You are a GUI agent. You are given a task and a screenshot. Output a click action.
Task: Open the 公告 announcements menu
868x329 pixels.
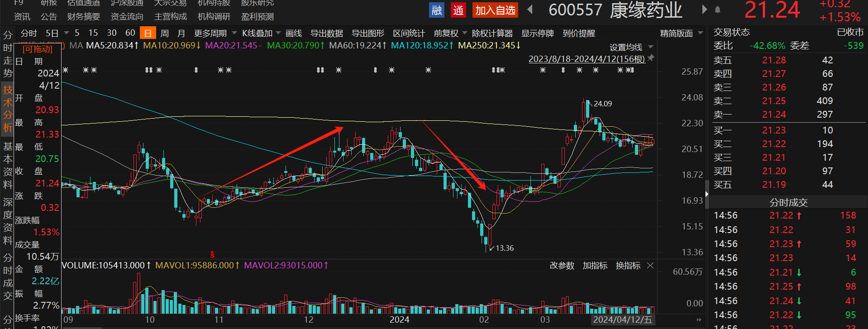(x=49, y=17)
